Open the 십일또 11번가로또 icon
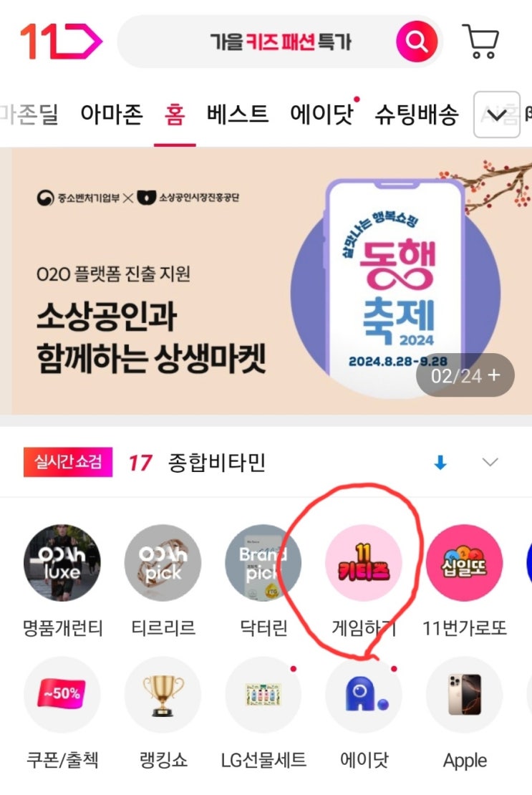The image size is (532, 795). click(464, 563)
